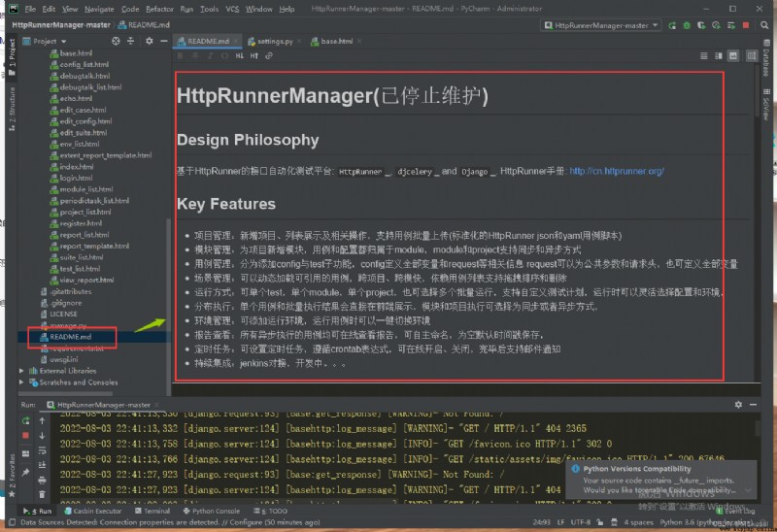
Task: Open Search Everywhere magnifier icon
Action: click(764, 25)
